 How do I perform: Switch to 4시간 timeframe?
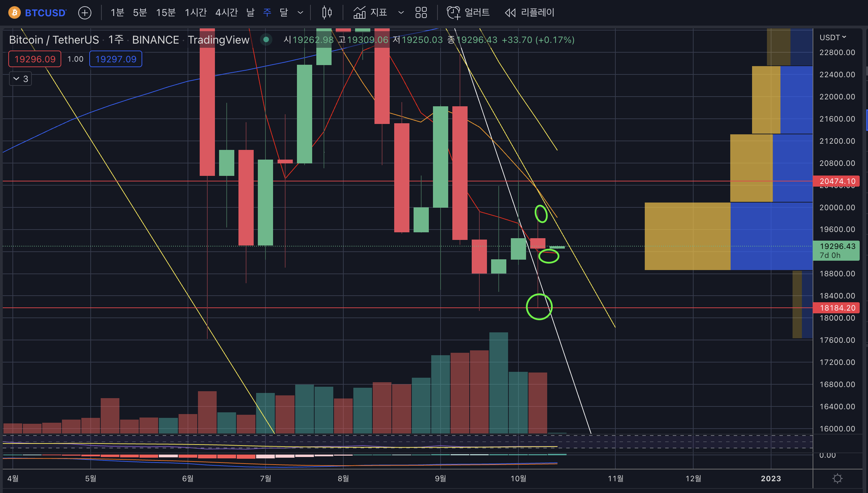[x=226, y=13]
